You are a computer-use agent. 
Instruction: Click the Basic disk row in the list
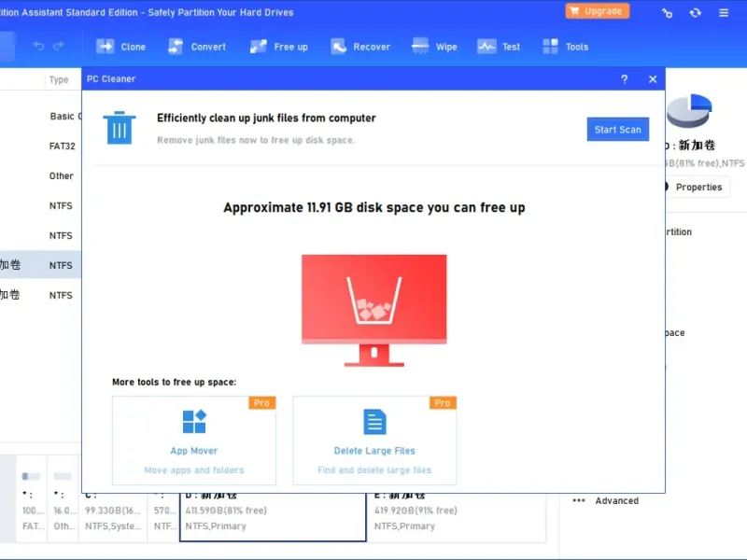tap(40, 116)
